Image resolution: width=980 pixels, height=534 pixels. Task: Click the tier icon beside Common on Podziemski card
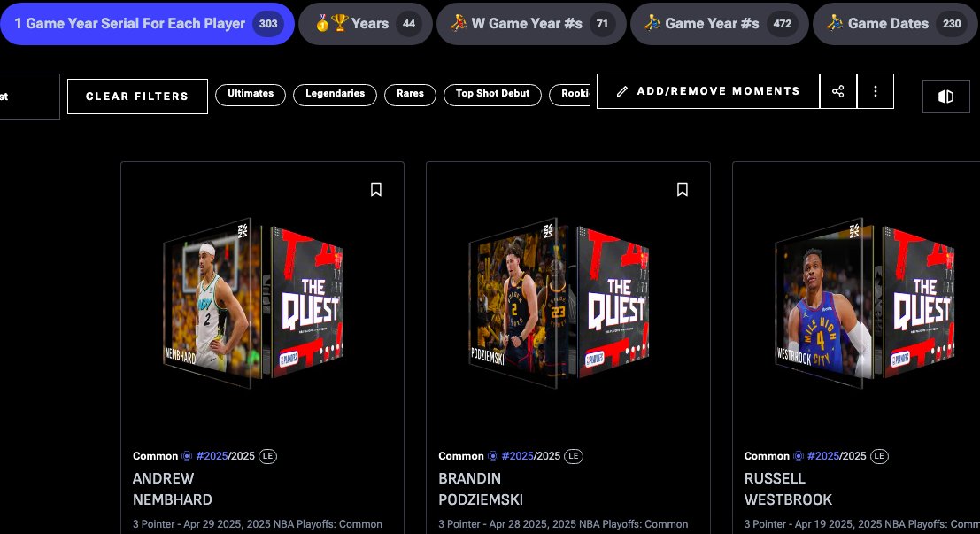tap(492, 456)
